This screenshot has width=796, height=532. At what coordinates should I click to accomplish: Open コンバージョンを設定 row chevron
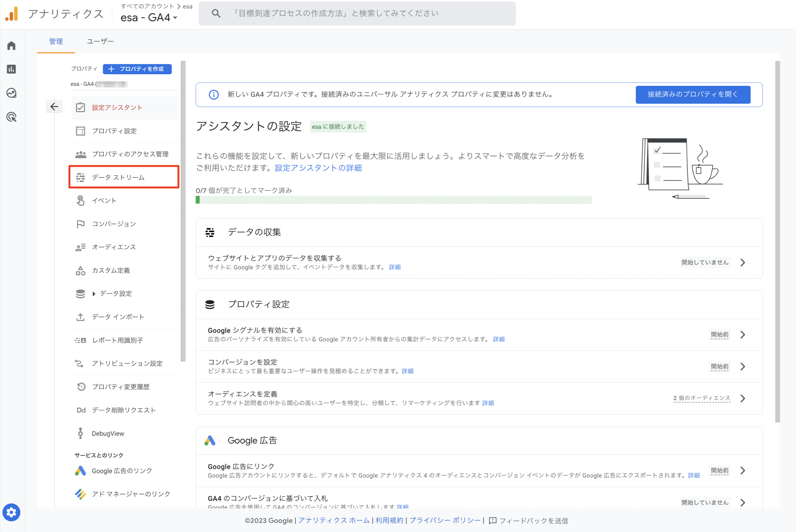743,367
